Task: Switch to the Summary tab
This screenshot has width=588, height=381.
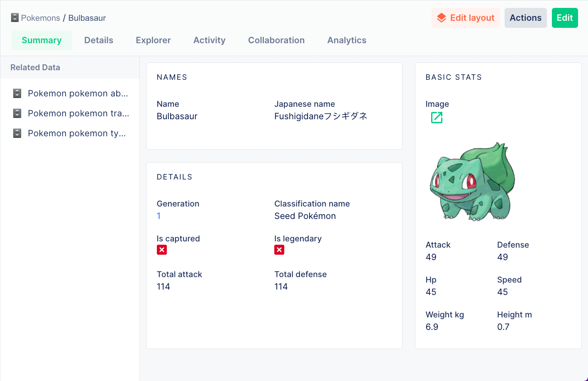Action: point(41,40)
